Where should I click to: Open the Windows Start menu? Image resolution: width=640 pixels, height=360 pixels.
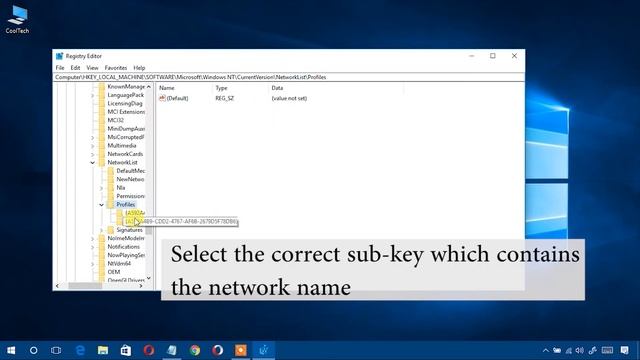pyautogui.click(x=11, y=350)
